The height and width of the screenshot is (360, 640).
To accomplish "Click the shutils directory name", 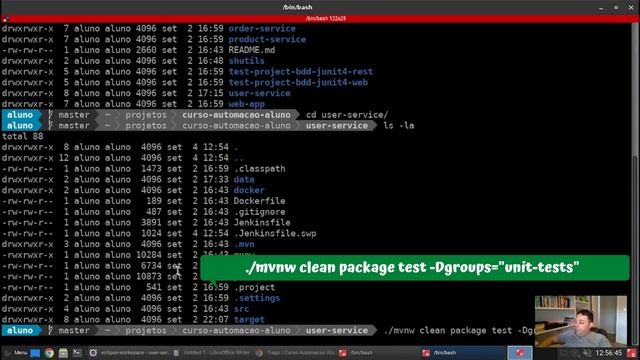I will click(x=246, y=61).
